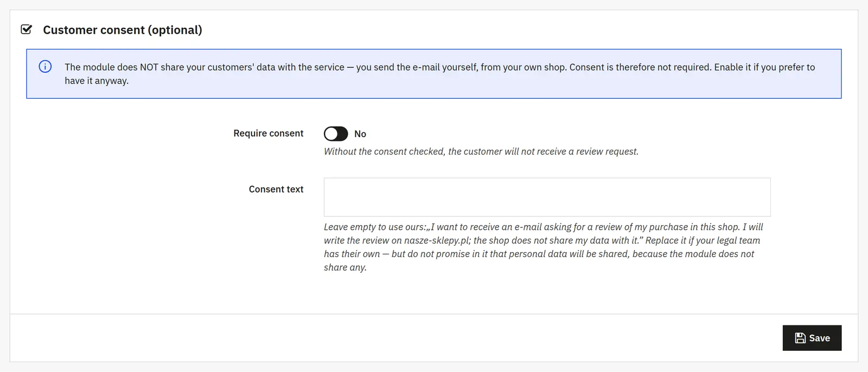Screen dimensions: 868x372
Task: Click the notice text "The module does NOT share..."
Action: pos(440,74)
